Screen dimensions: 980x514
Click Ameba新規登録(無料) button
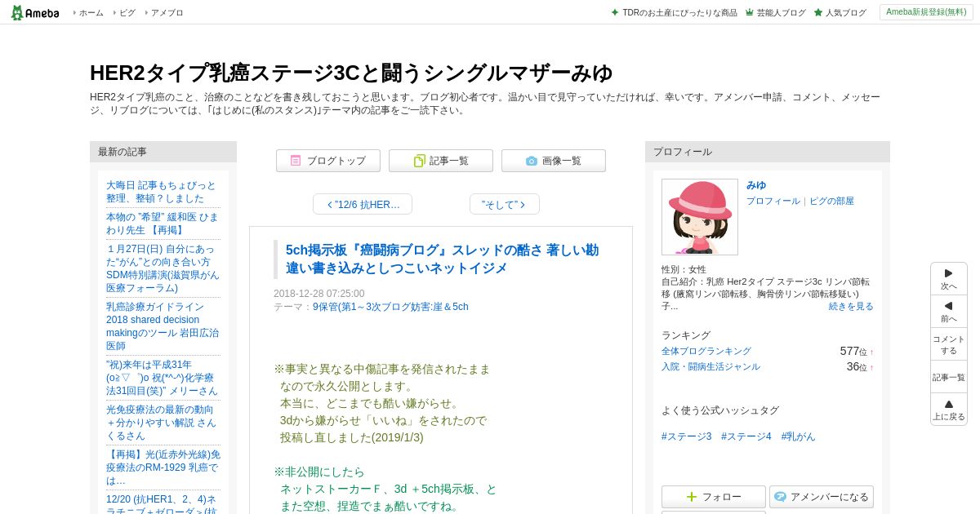click(926, 12)
